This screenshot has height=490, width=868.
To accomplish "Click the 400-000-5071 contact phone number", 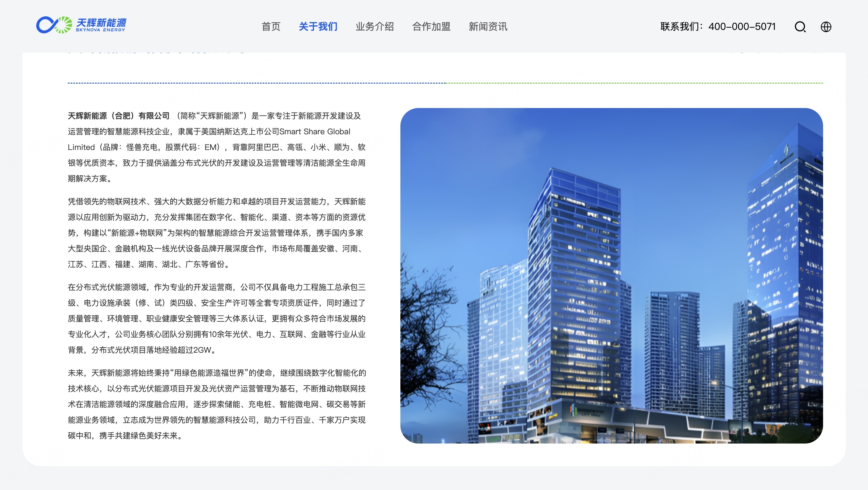I will pyautogui.click(x=742, y=26).
